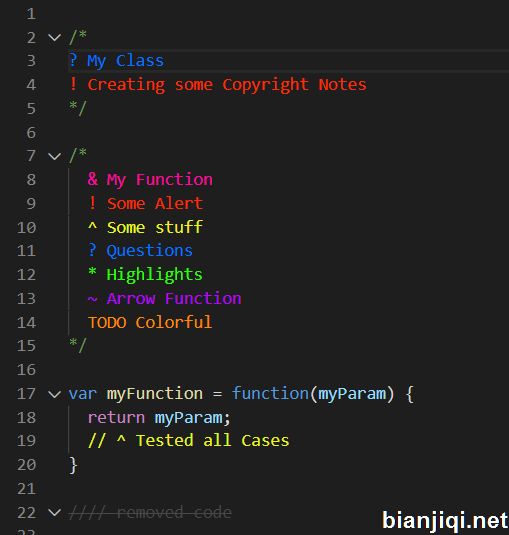Click the opening "/*" on line 2
This screenshot has width=509, height=535.
78,37
